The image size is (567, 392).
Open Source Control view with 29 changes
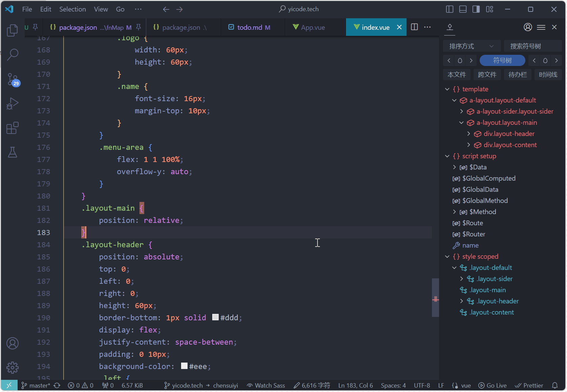(x=13, y=79)
